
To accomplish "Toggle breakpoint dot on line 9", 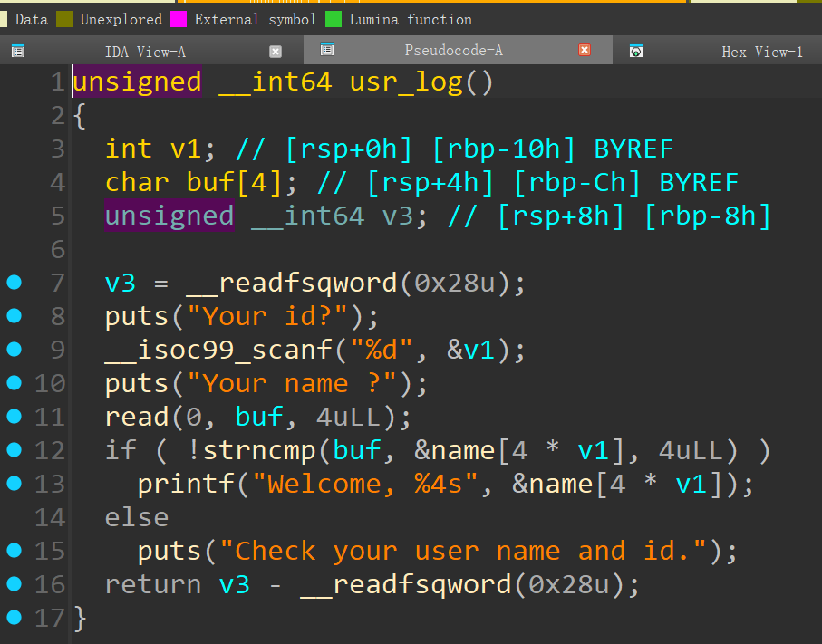I will pyautogui.click(x=15, y=350).
